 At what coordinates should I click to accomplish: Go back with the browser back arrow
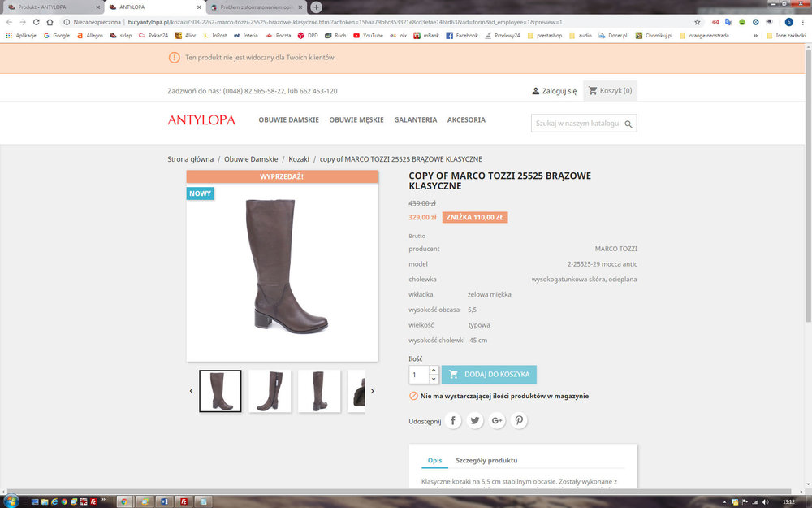click(9, 22)
